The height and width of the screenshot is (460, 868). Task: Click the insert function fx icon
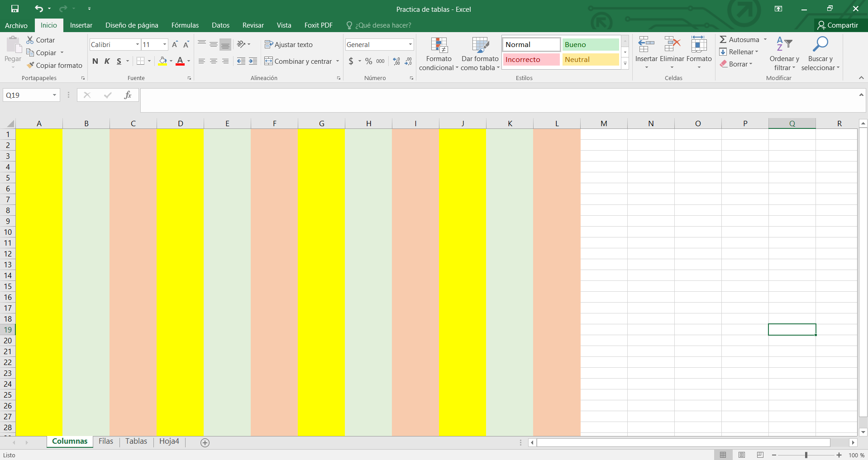click(128, 95)
